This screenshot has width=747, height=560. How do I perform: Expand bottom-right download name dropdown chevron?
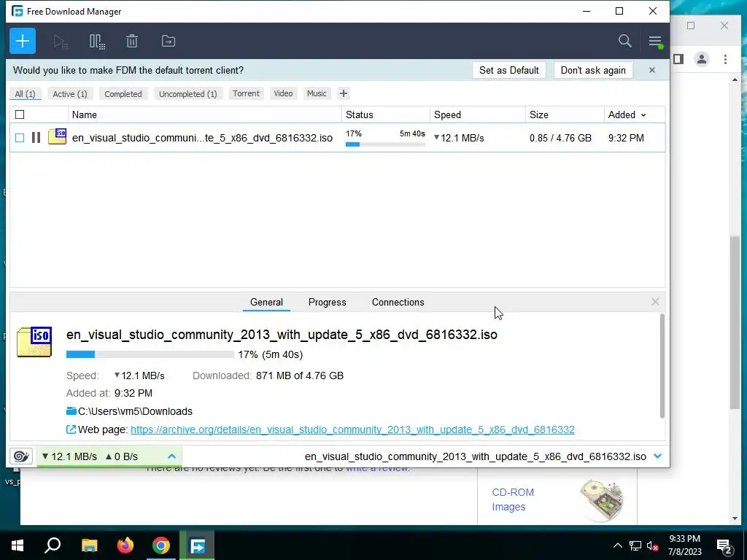658,456
